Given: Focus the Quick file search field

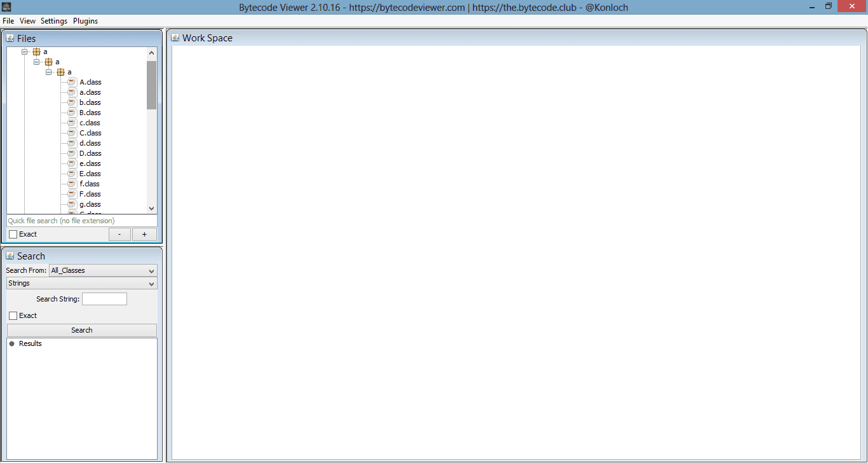Looking at the screenshot, I should [82, 221].
